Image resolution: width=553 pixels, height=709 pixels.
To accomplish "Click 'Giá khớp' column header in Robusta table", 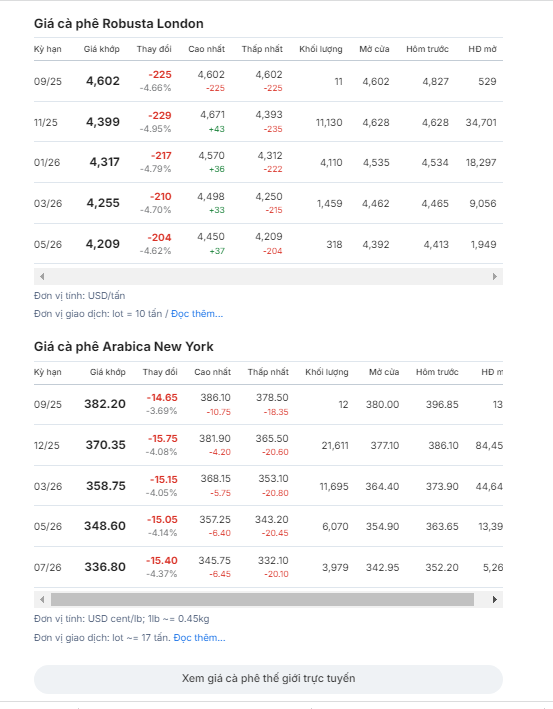I will (x=102, y=49).
